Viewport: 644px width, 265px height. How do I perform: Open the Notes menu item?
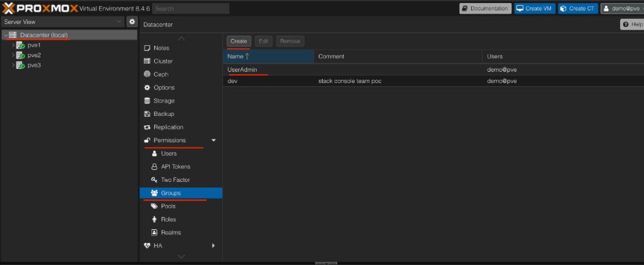(180, 48)
